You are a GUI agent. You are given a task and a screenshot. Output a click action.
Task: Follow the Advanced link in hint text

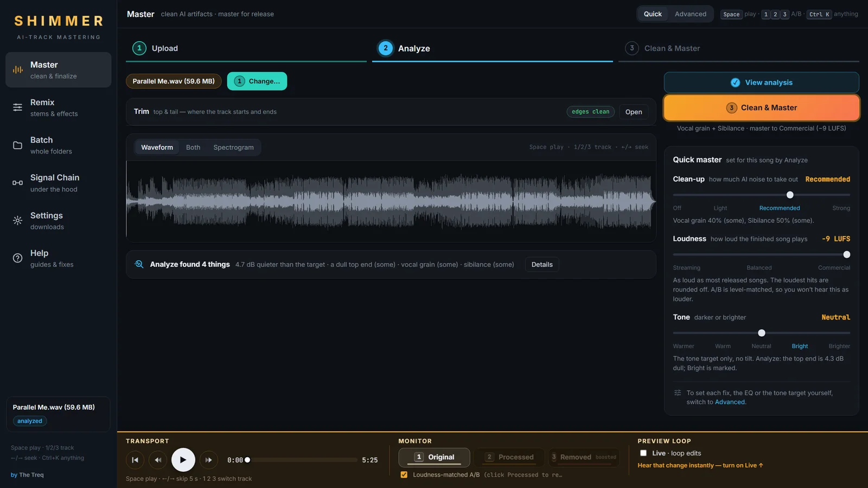coord(730,402)
